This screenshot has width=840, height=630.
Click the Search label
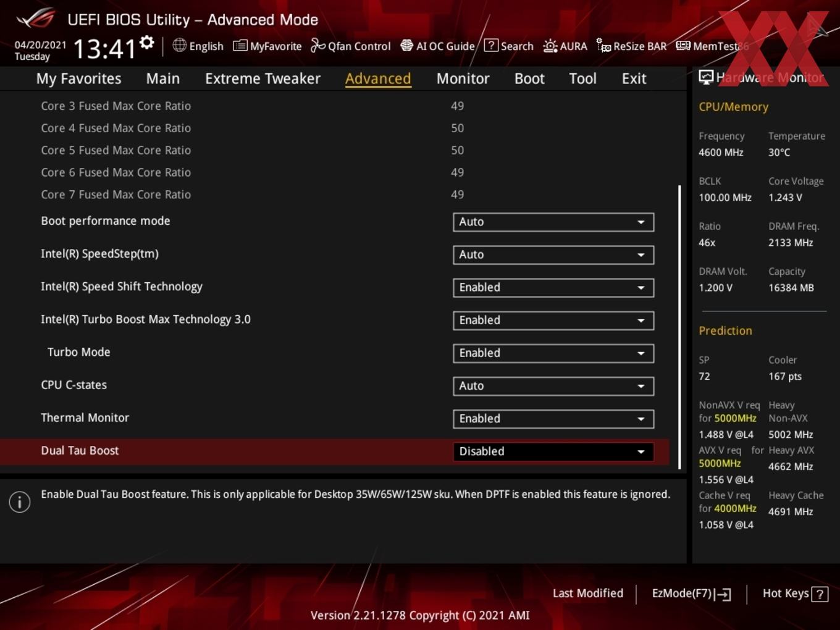click(x=517, y=46)
